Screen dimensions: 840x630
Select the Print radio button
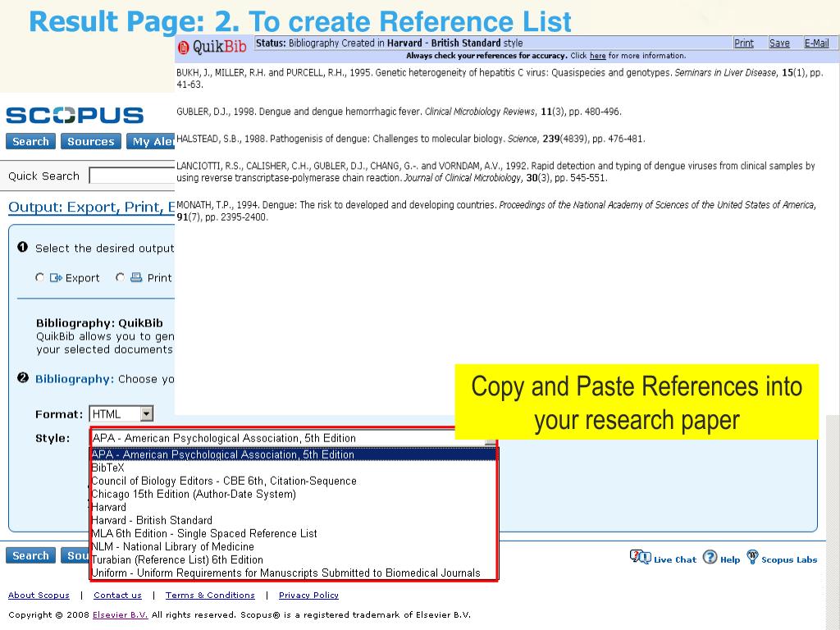(x=120, y=277)
